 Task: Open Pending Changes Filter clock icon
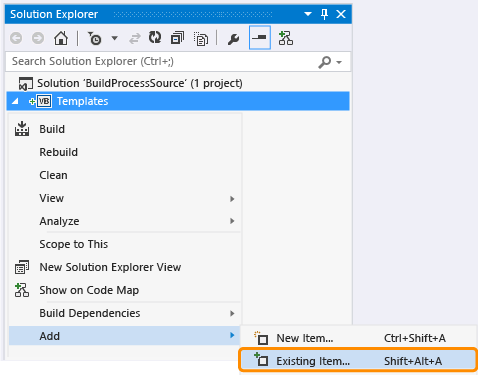tap(95, 38)
